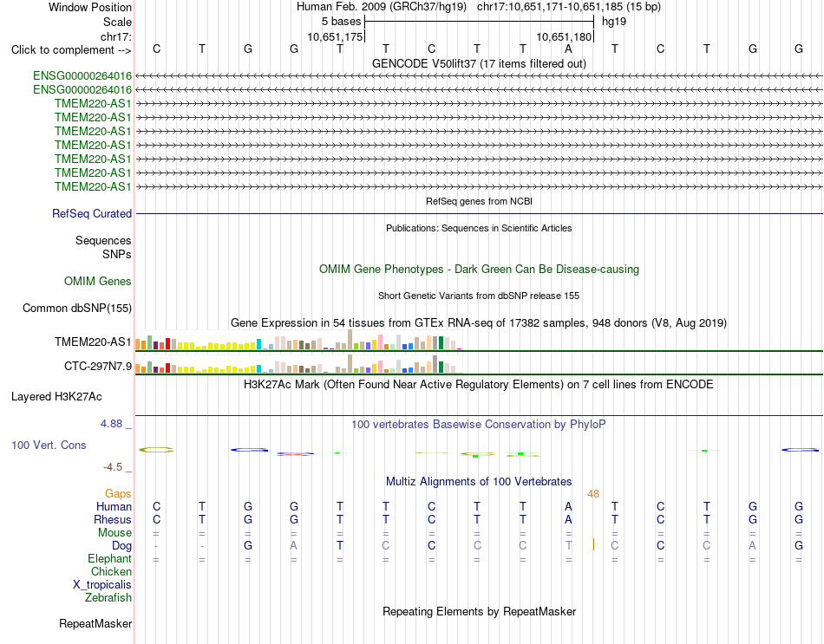The height and width of the screenshot is (644, 824).
Task: Click the Human species label
Action: tap(114, 506)
